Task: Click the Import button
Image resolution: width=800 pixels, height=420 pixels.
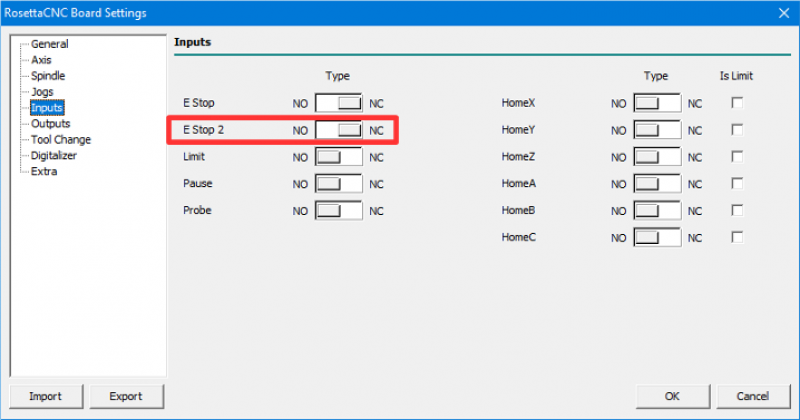Action: 45,396
